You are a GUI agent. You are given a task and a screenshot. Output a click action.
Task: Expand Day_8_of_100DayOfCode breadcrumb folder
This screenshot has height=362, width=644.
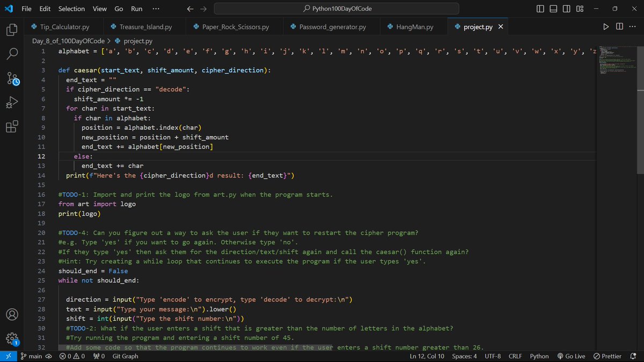pyautogui.click(x=68, y=41)
